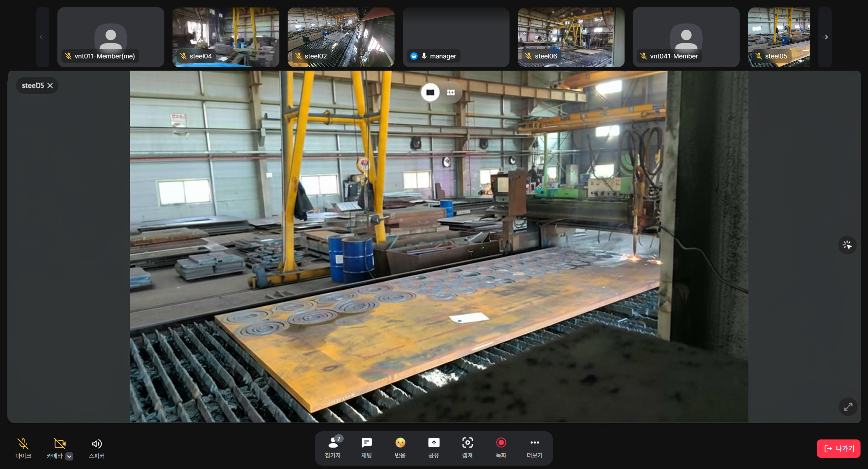Expand video with the fullscreen arrows icon
This screenshot has height=469, width=868.
pos(848,407)
